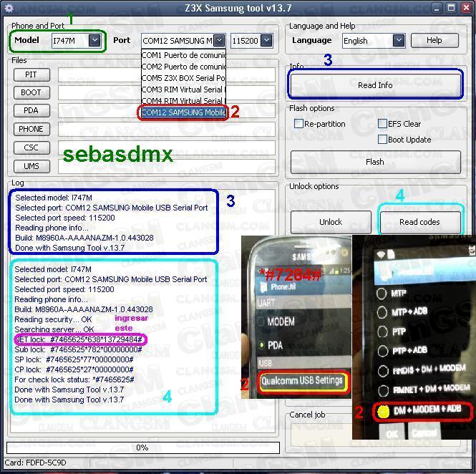Click the PIT file path field
The width and height of the screenshot is (476, 474).
click(166, 74)
